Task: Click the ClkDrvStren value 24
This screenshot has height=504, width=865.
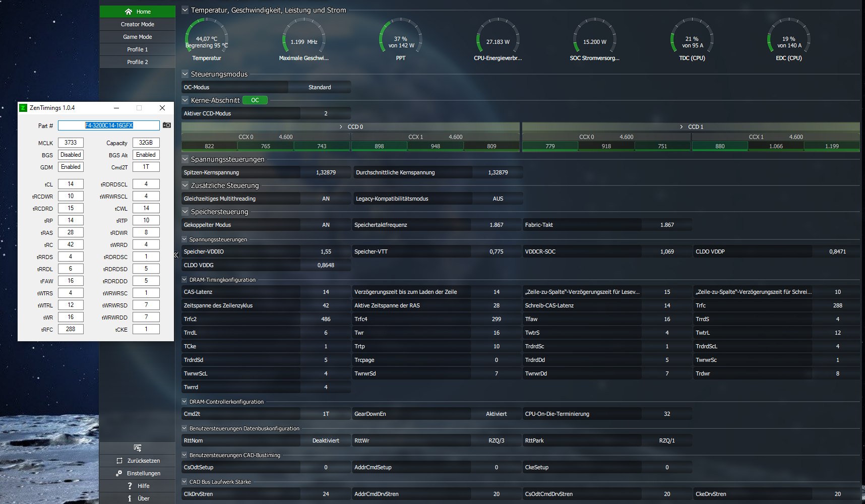Action: [x=326, y=494]
